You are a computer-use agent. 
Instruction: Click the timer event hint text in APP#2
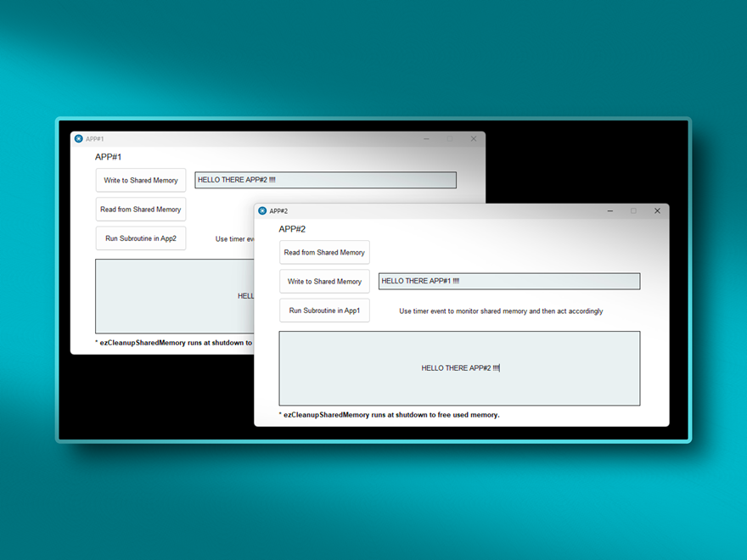click(x=501, y=311)
